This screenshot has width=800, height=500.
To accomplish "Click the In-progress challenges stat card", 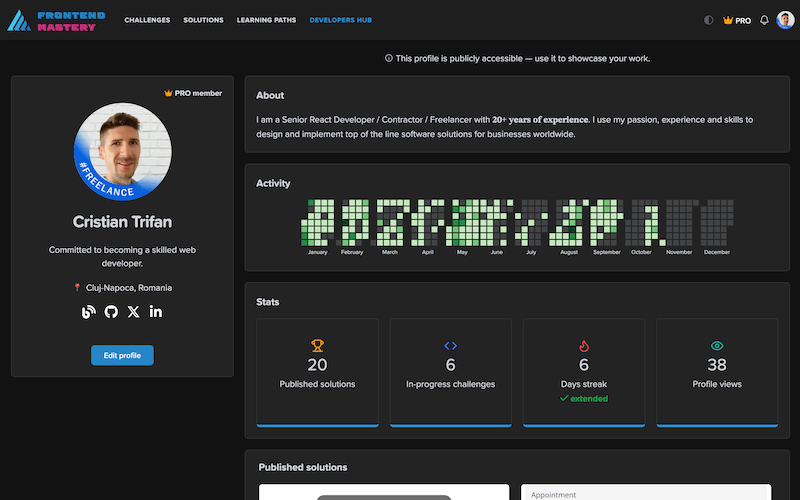I will (x=450, y=372).
